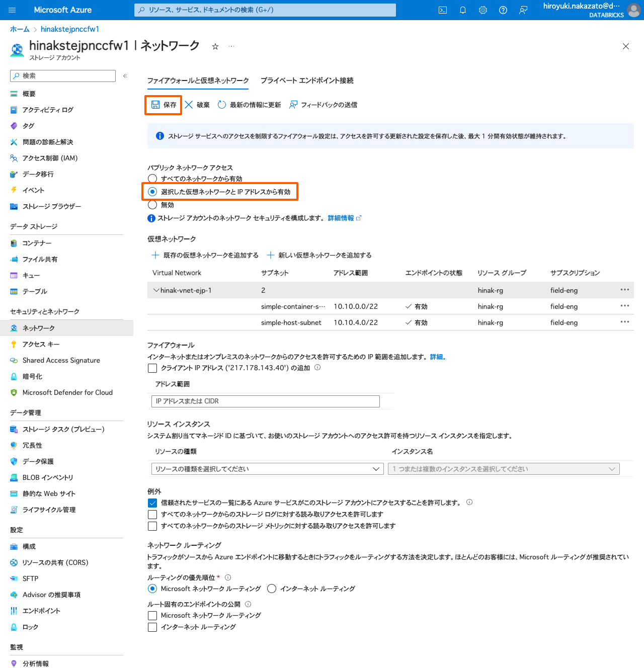Click 新しい仮想ネットワークを追加する
Image resolution: width=644 pixels, height=668 pixels.
[319, 255]
